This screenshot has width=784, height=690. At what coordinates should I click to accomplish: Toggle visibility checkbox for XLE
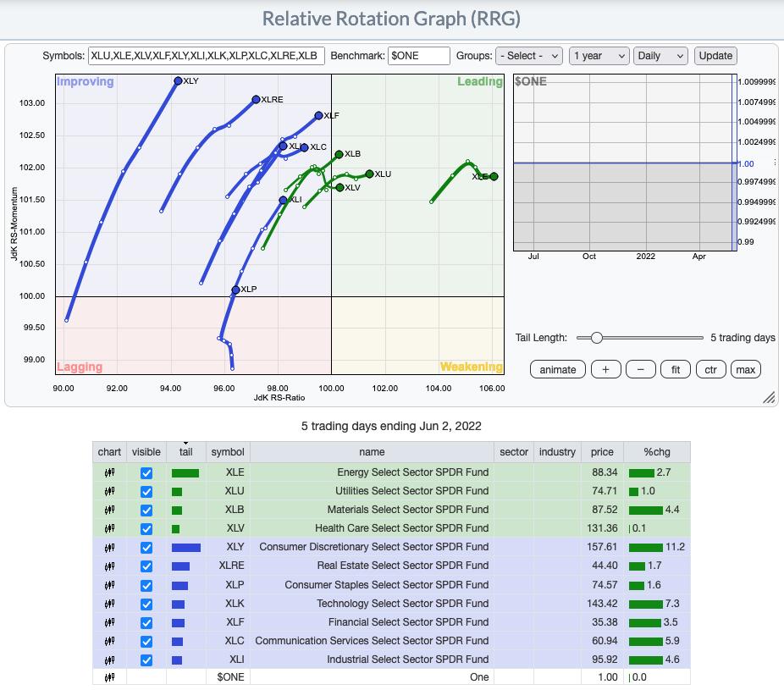tap(146, 473)
